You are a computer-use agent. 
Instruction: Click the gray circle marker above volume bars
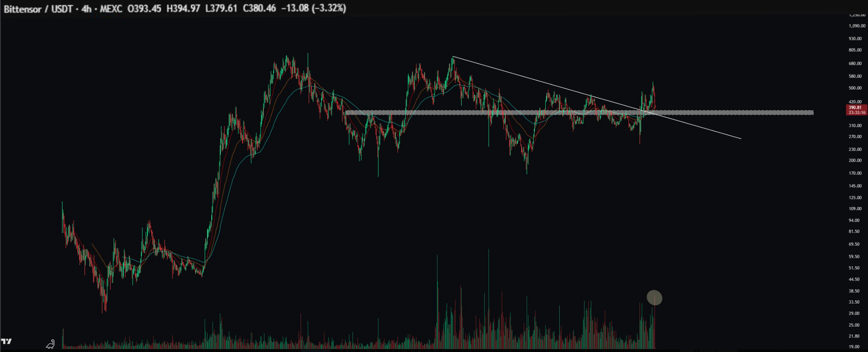(x=654, y=298)
